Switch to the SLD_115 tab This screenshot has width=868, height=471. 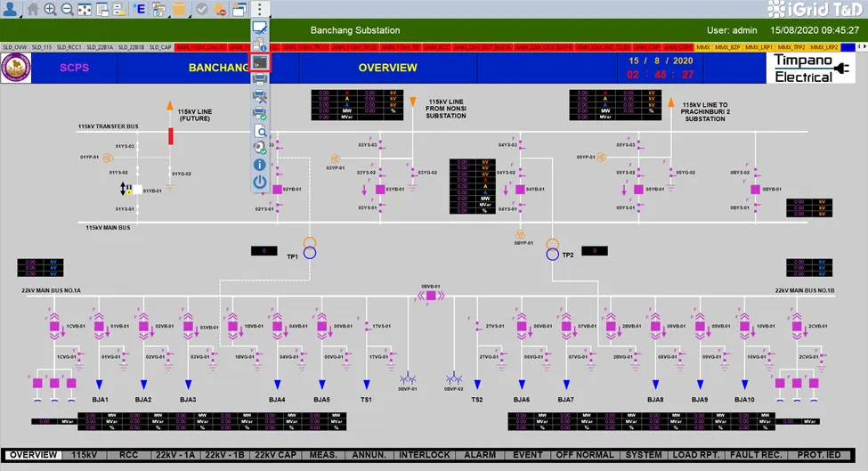coord(42,47)
